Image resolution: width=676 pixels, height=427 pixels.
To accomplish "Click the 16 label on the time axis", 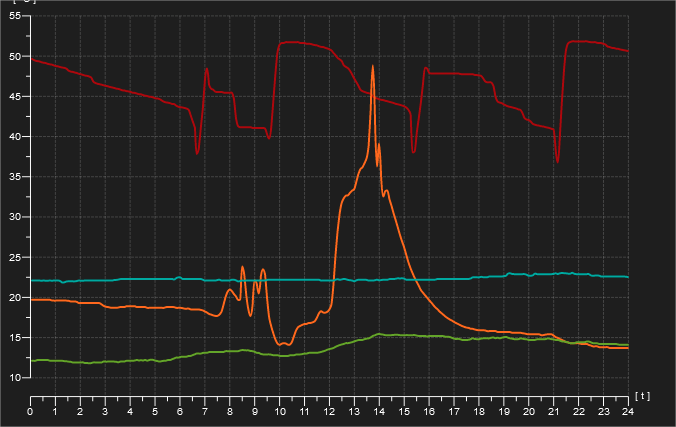I will click(x=429, y=412).
